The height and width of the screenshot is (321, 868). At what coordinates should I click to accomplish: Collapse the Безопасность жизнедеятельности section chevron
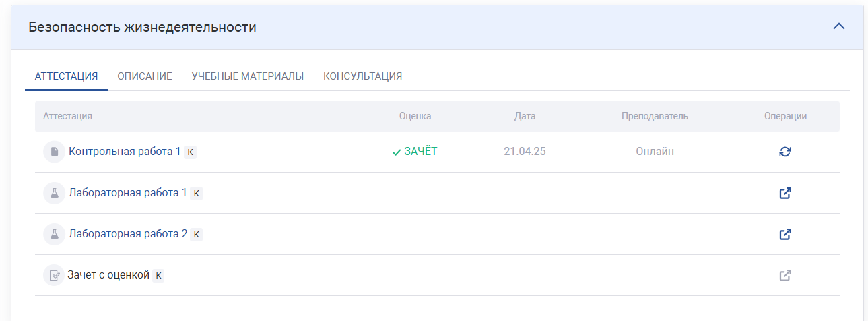[838, 27]
